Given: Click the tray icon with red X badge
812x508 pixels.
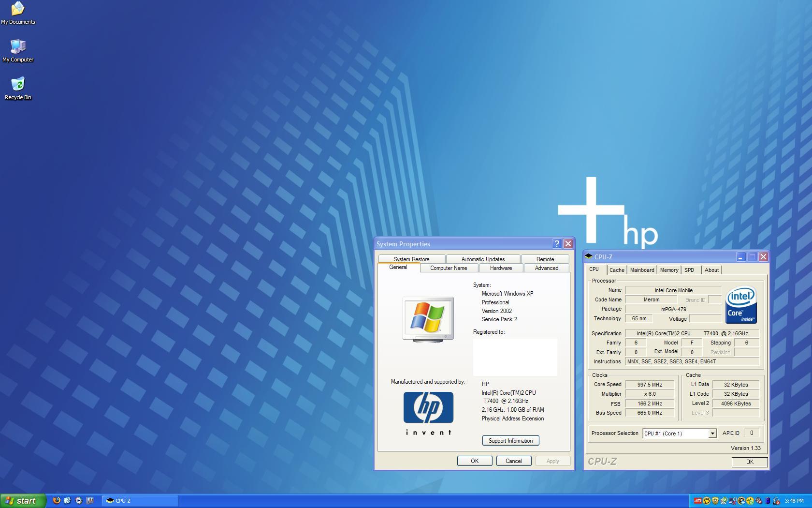Looking at the screenshot, I should click(x=776, y=501).
